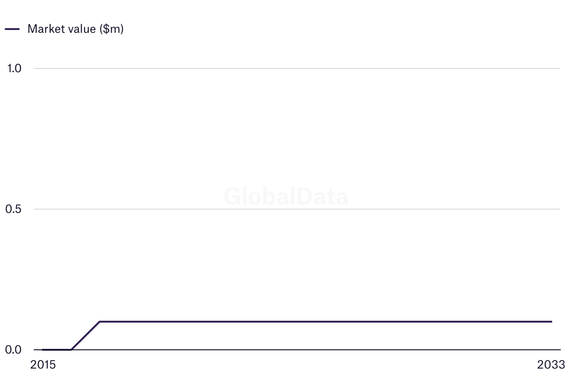Click the "($m)" unit text in legend
Screen dimensions: 572x392
[112, 29]
